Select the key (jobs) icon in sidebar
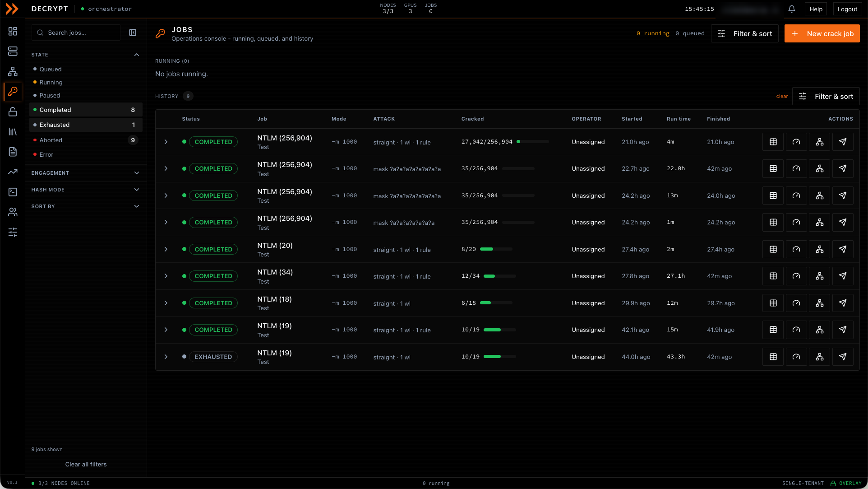 pyautogui.click(x=13, y=91)
